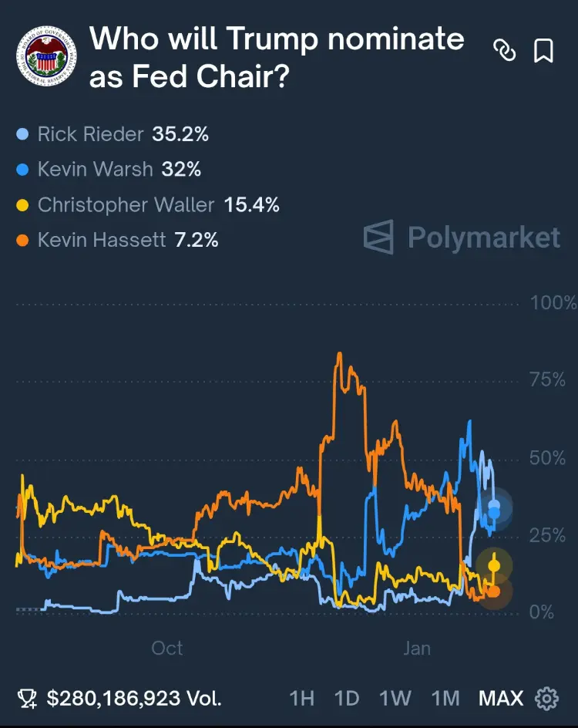This screenshot has height=728, width=578.
Task: Click Christopher Waller's yellow endpoint marker
Action: click(x=492, y=567)
